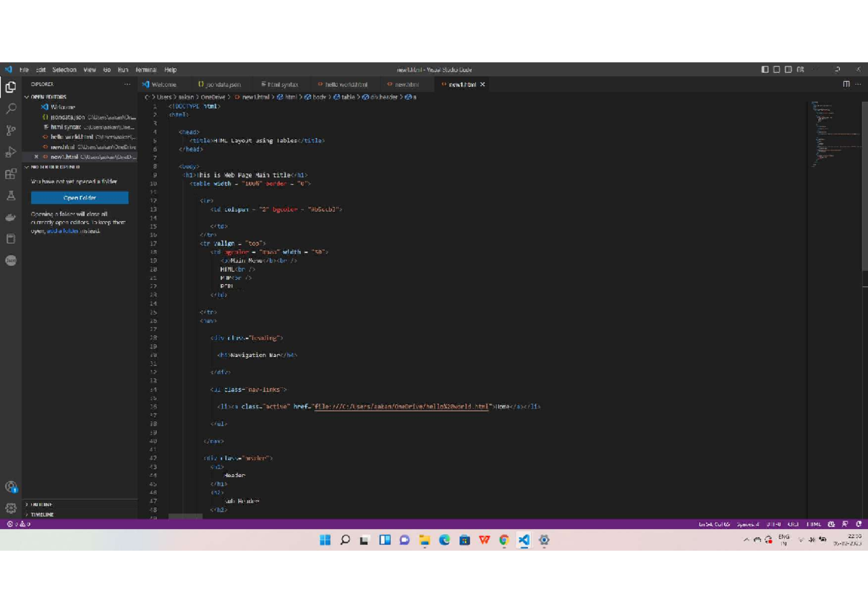Collapse the Open Editors section
The width and height of the screenshot is (868, 613).
click(48, 96)
